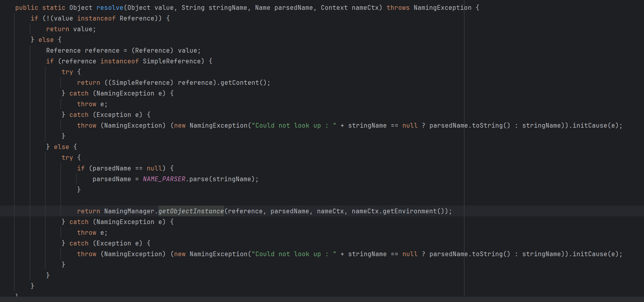Viewport: 644px width, 302px height.
Task: Click the (Reference) cast before value
Action: [x=152, y=51]
